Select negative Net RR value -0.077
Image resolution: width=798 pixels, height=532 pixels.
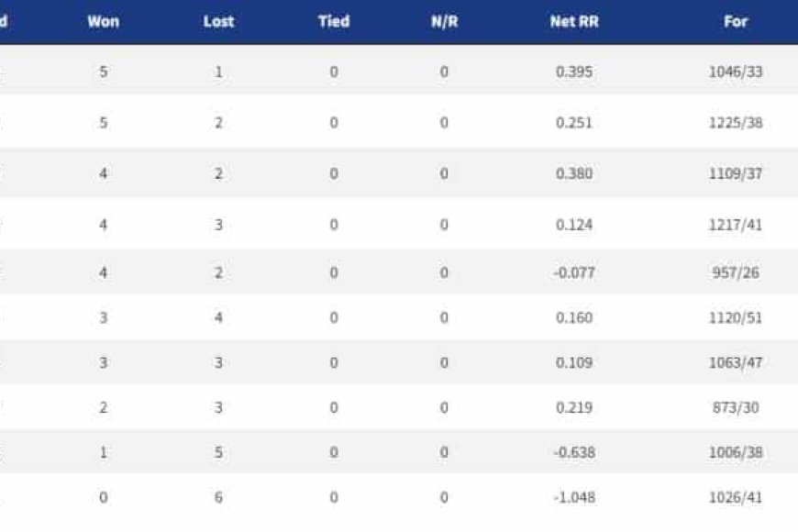[574, 272]
